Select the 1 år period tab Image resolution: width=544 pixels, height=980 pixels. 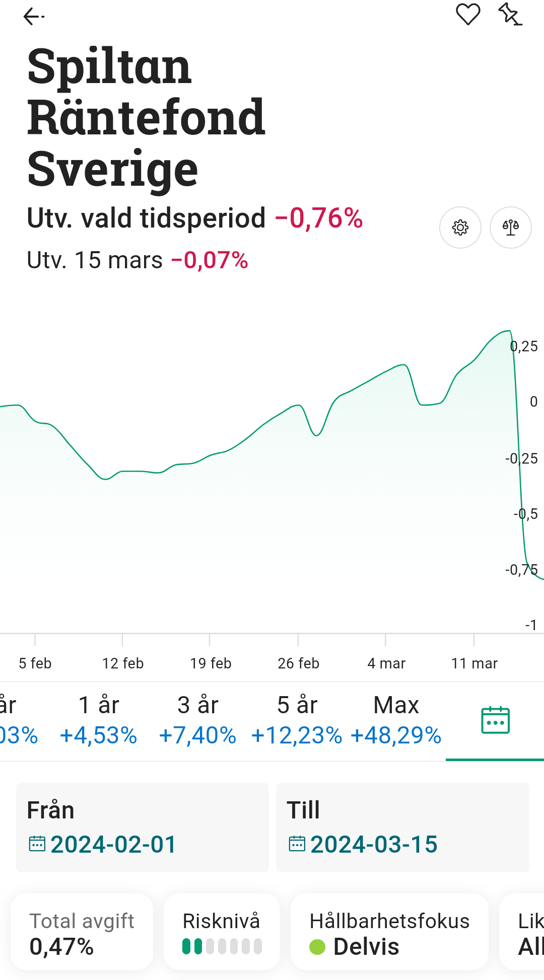tap(99, 720)
